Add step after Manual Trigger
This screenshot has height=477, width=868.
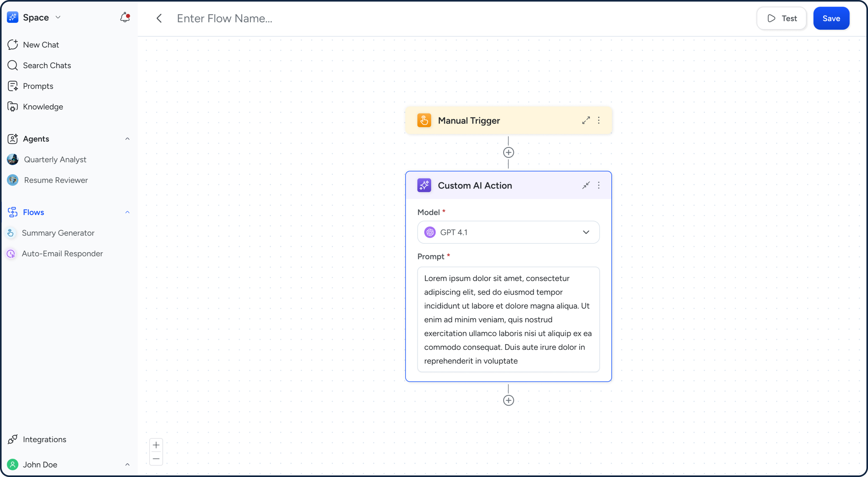point(508,152)
